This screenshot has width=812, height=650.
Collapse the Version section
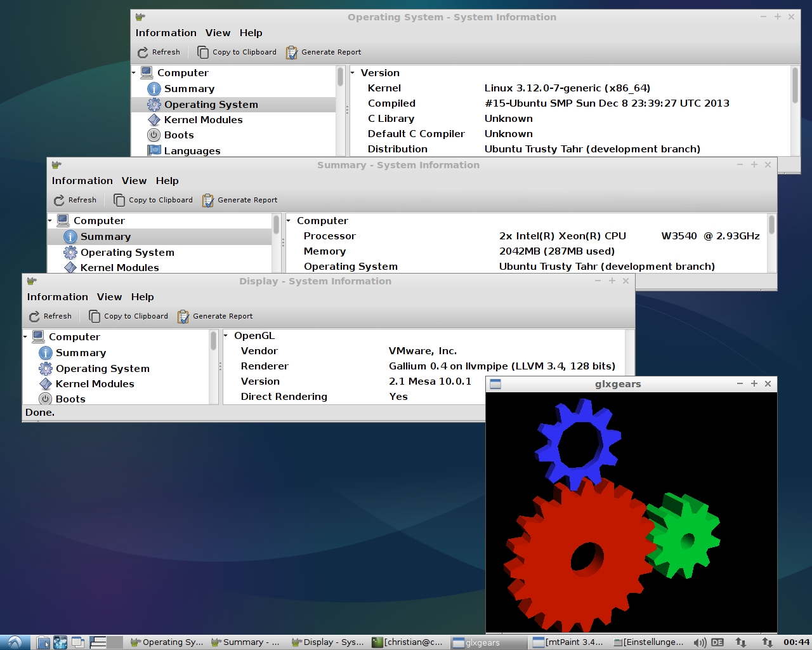353,73
